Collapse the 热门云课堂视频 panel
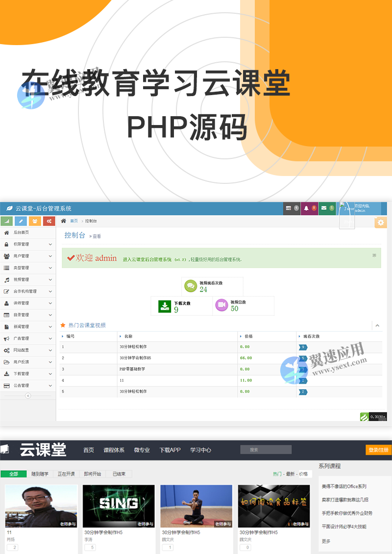This screenshot has height=554, width=392. pos(377,325)
